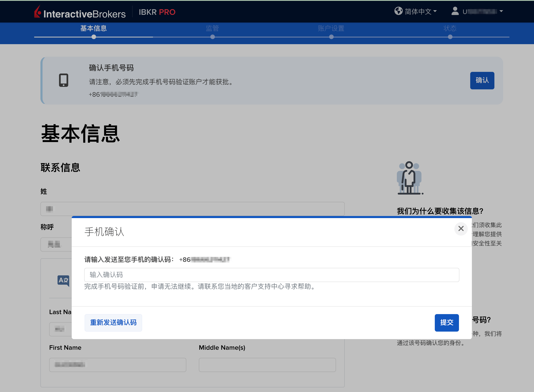
Task: Expand the user account dropdown
Action: click(x=482, y=11)
